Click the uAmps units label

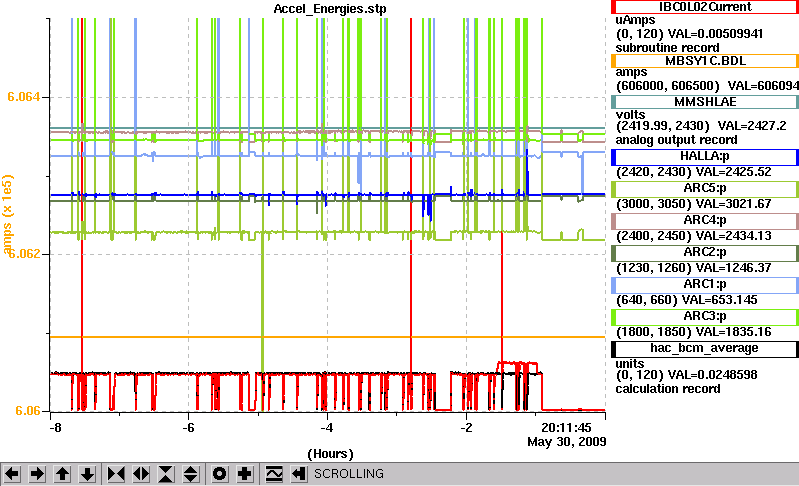[x=635, y=20]
